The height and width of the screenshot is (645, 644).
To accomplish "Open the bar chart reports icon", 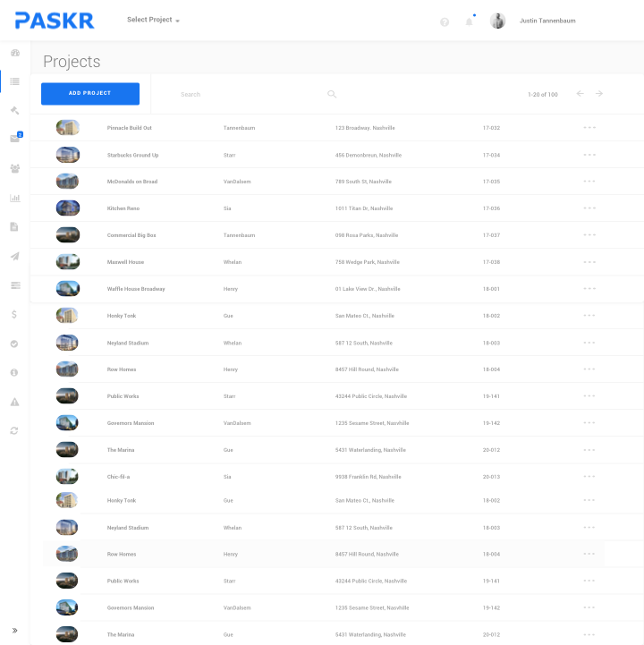I will pos(15,198).
